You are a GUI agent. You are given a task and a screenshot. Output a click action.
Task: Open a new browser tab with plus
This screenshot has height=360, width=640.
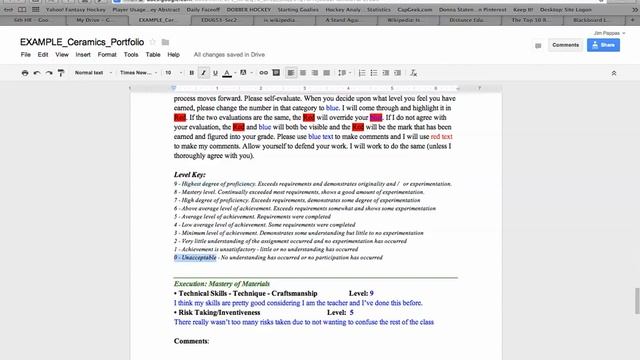633,20
